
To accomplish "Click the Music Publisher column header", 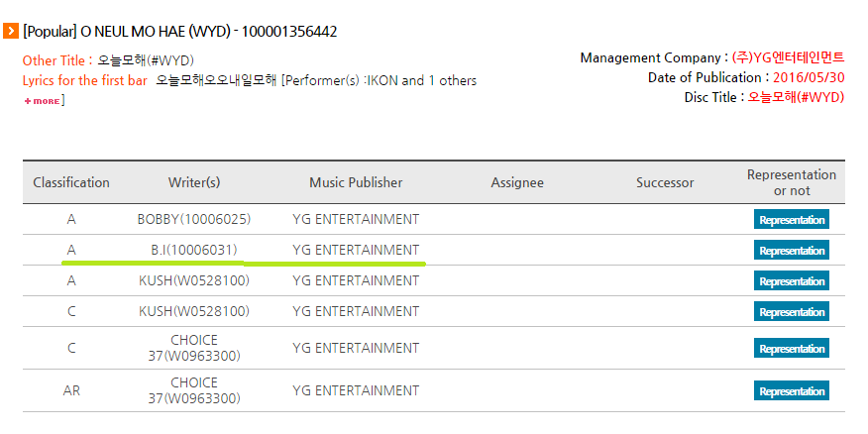I will coord(356,182).
